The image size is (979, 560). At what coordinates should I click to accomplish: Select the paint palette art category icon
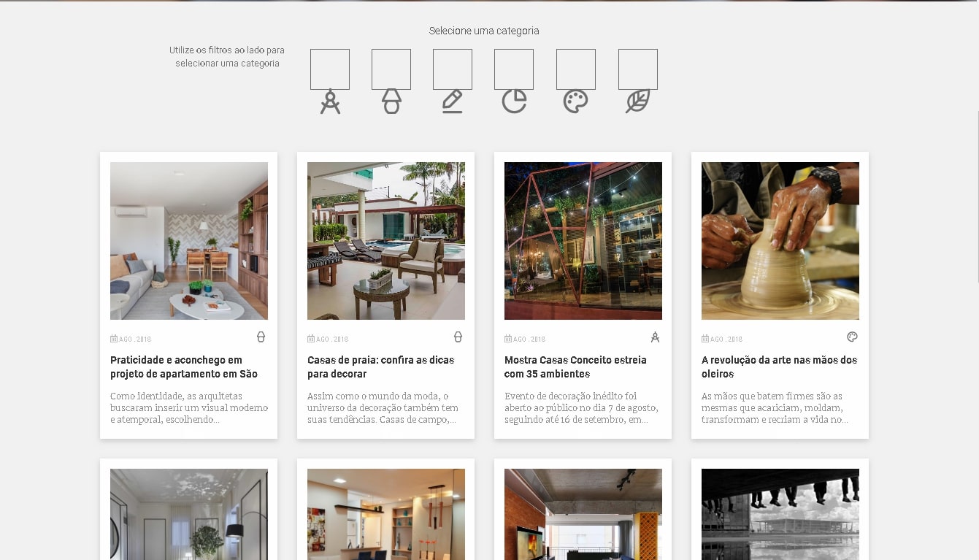[576, 102]
